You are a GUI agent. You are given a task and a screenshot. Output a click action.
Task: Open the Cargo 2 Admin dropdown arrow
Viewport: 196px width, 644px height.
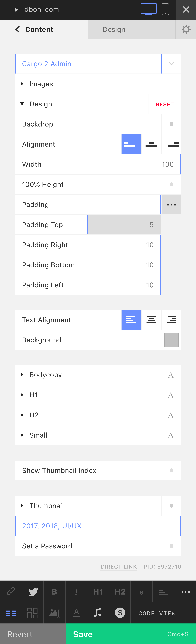[x=171, y=64]
